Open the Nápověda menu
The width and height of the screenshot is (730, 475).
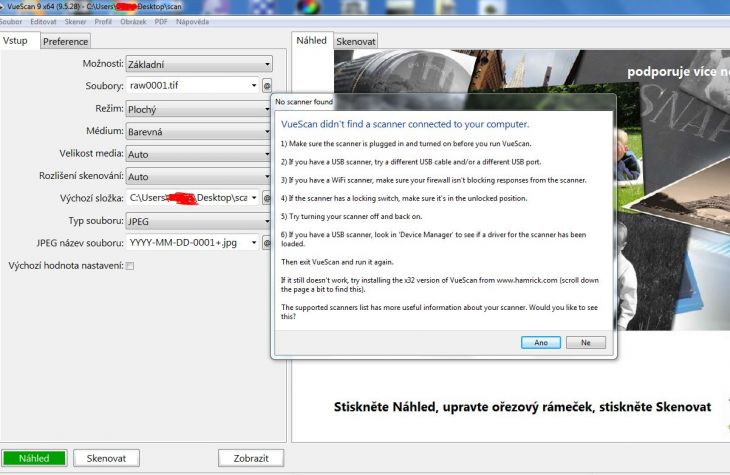tap(192, 21)
